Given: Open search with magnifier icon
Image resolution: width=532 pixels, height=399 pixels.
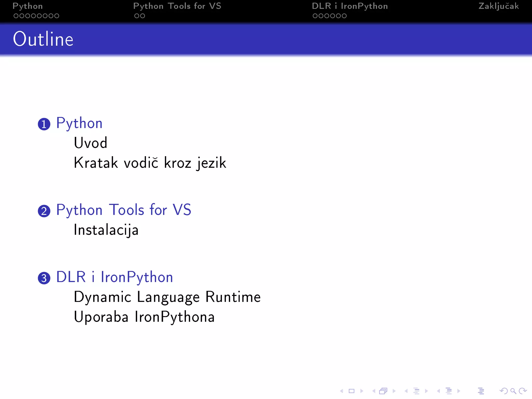Looking at the screenshot, I should pos(513,391).
